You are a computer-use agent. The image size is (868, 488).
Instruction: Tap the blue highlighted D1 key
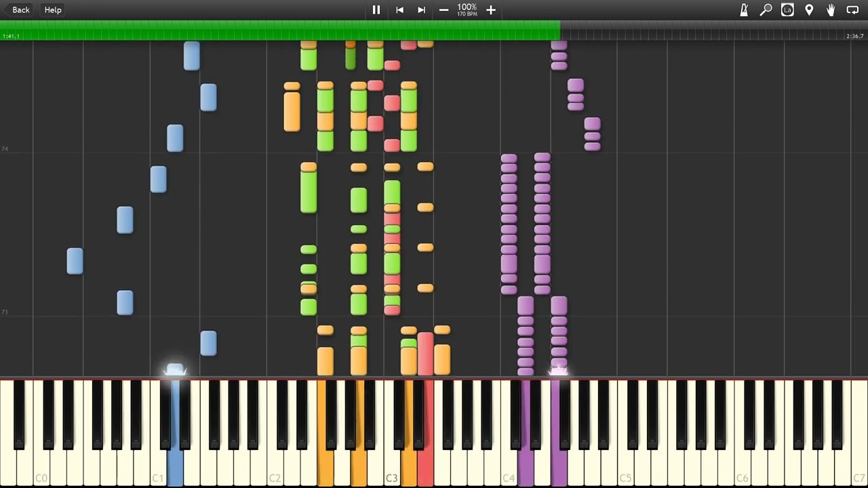coord(175,468)
